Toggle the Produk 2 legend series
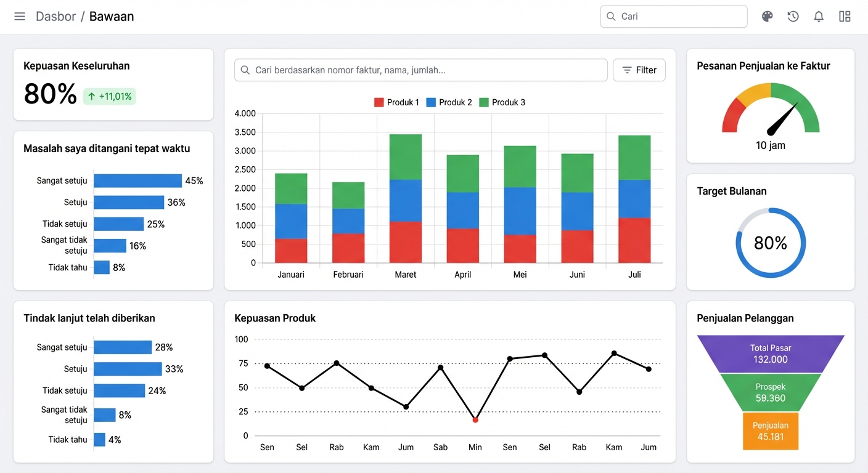The image size is (868, 473). 449,102
